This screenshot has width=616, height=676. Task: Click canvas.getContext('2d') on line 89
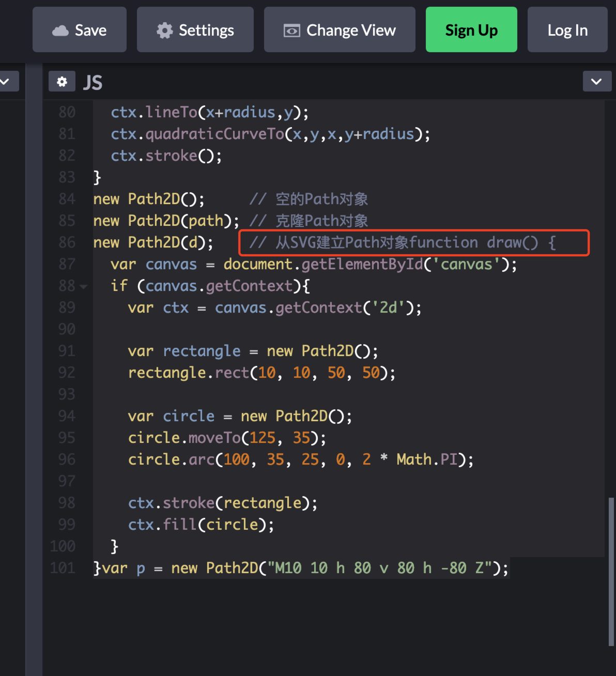(314, 308)
